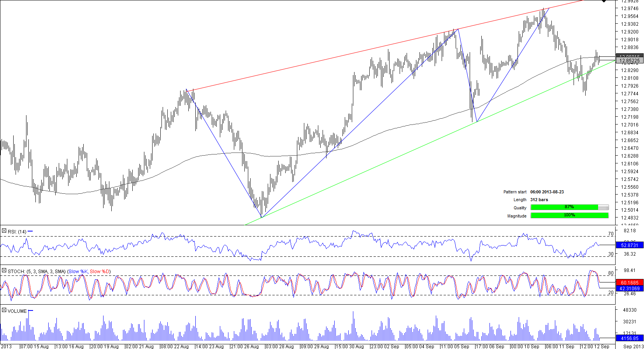This screenshot has height=349, width=644.
Task: Click the VOLUME blue legend marker
Action: coord(31,310)
